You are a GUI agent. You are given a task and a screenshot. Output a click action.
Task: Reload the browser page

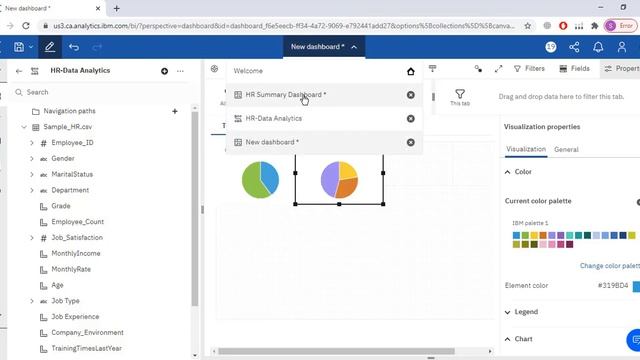[x=26, y=26]
